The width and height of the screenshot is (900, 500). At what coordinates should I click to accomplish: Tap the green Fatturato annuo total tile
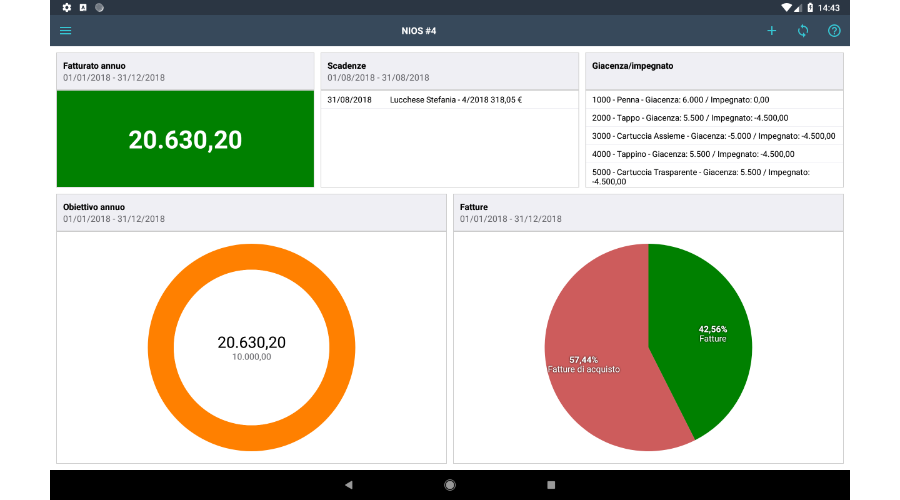(185, 140)
